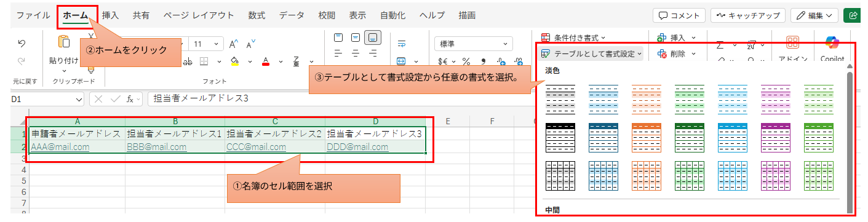
Task: Click the formula bar enter checkmark icon
Action: [115, 98]
